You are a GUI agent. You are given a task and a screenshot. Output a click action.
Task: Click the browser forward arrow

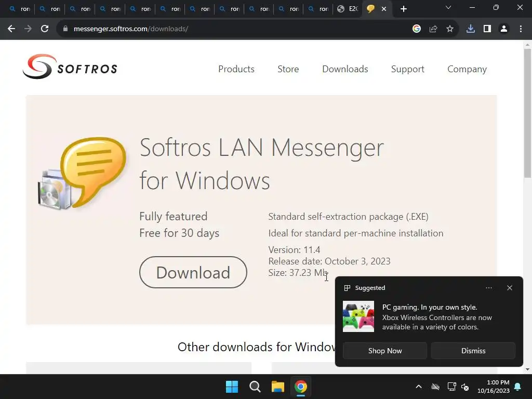click(28, 29)
